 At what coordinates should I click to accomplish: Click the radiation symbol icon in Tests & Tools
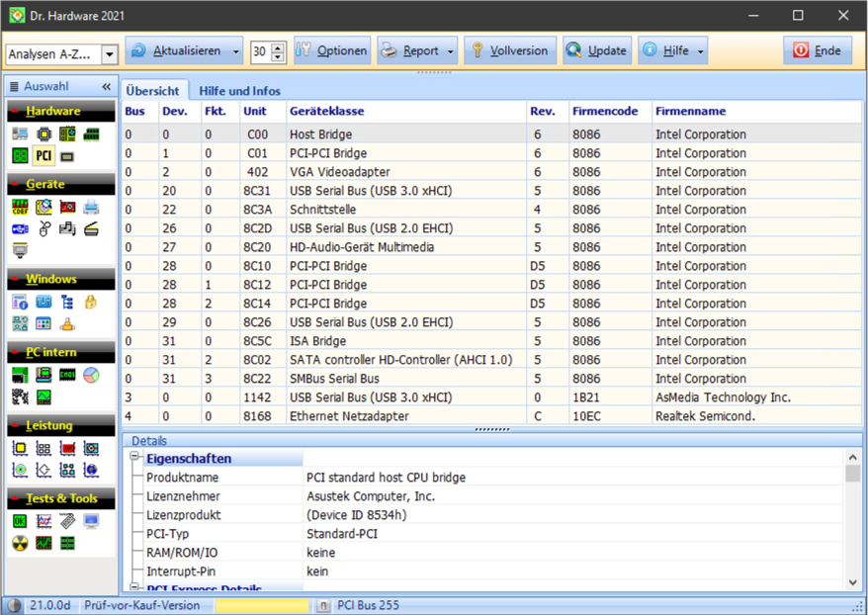pyautogui.click(x=20, y=543)
